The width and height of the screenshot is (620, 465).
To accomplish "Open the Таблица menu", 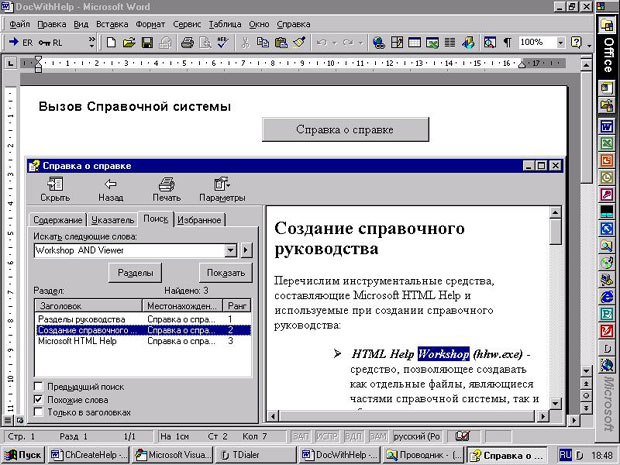I will (225, 24).
